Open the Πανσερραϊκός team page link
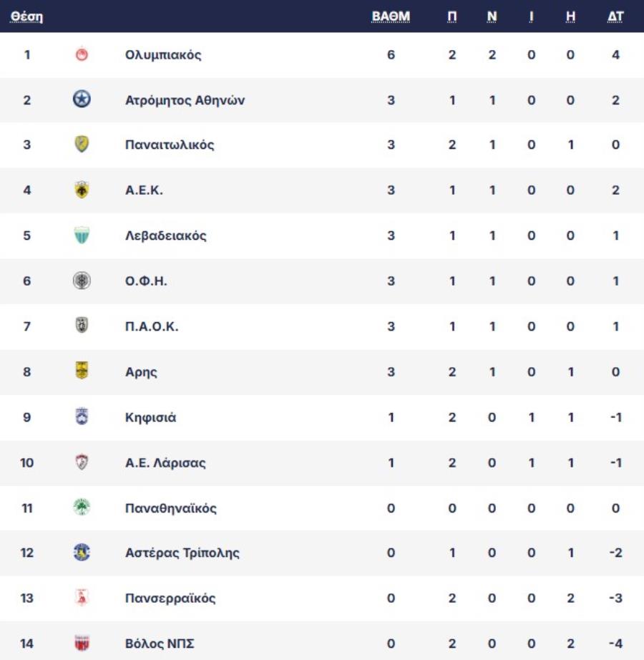Screen dimensions: 644x660 coord(170,598)
